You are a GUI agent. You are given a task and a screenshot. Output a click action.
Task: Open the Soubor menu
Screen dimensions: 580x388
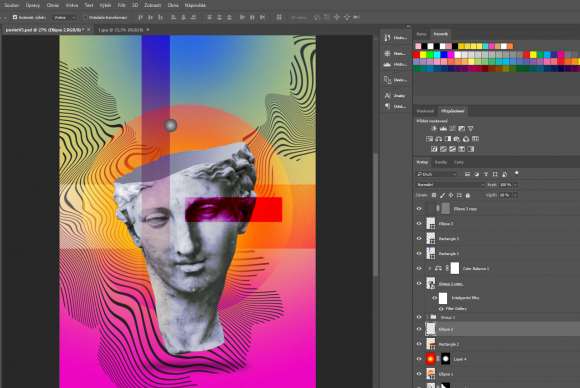pyautogui.click(x=11, y=5)
